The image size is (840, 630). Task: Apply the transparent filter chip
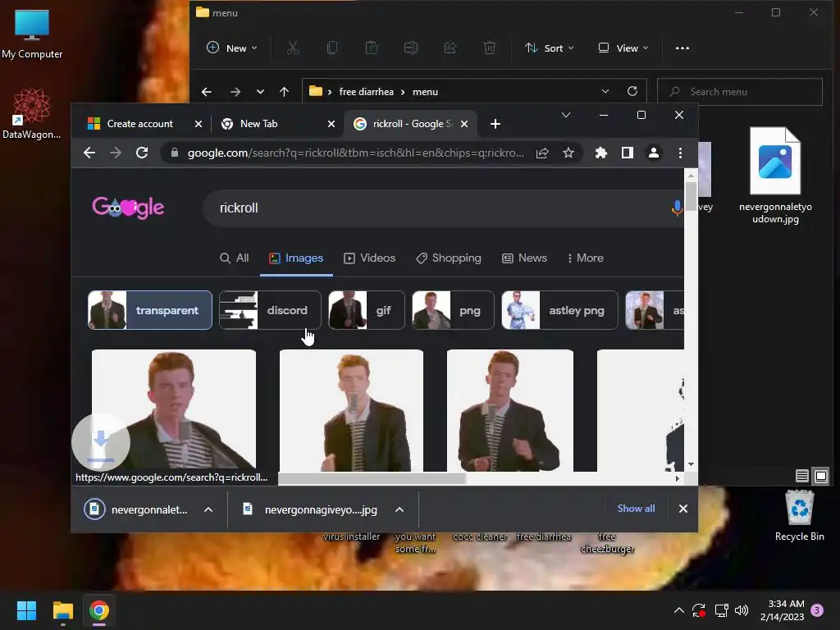[150, 310]
